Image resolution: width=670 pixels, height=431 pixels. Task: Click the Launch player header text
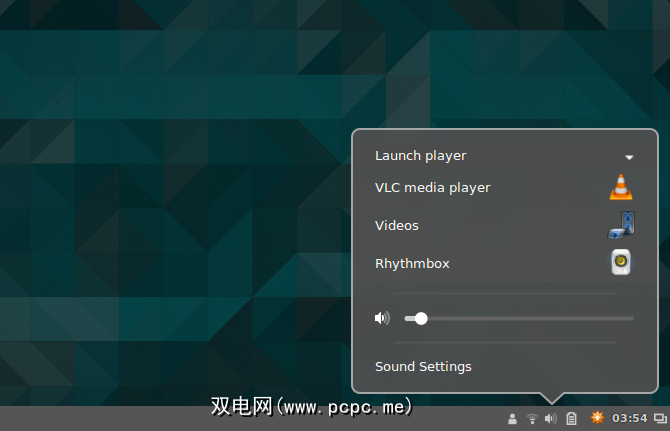pos(420,156)
